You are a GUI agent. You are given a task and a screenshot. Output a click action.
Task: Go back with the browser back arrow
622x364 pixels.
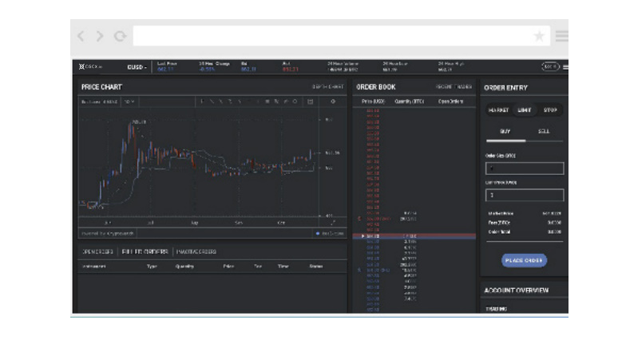(x=81, y=36)
